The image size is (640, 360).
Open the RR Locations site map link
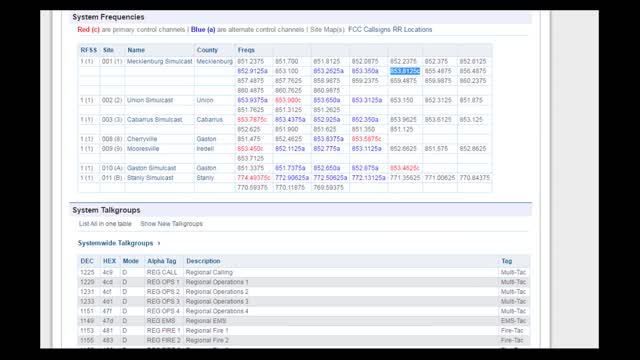point(412,29)
